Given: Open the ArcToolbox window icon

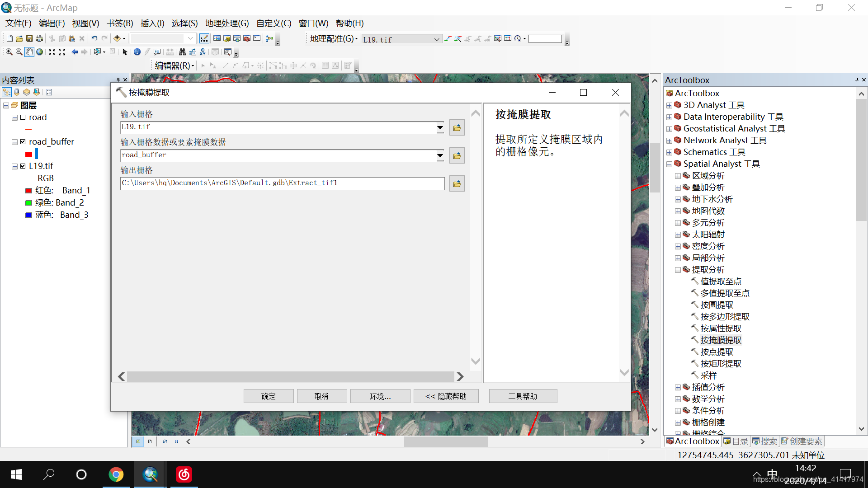Looking at the screenshot, I should [247, 38].
